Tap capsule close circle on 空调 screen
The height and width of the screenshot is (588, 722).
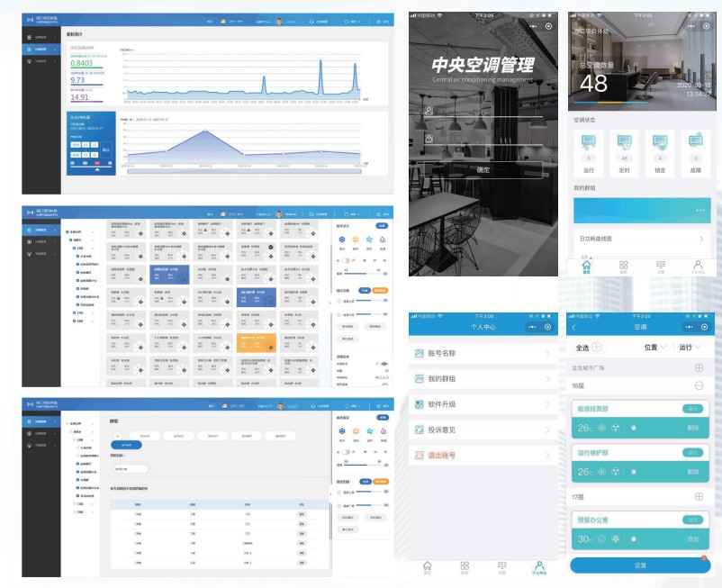(x=705, y=327)
